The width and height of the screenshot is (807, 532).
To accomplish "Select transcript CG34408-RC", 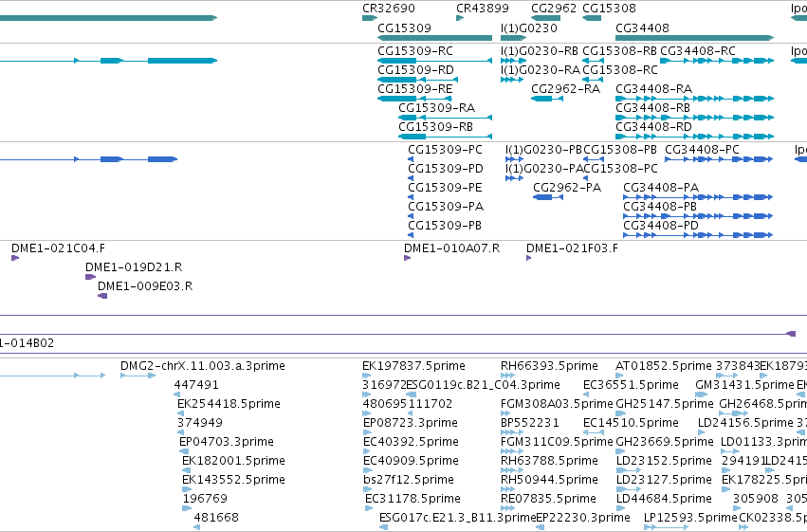I will tap(717, 61).
